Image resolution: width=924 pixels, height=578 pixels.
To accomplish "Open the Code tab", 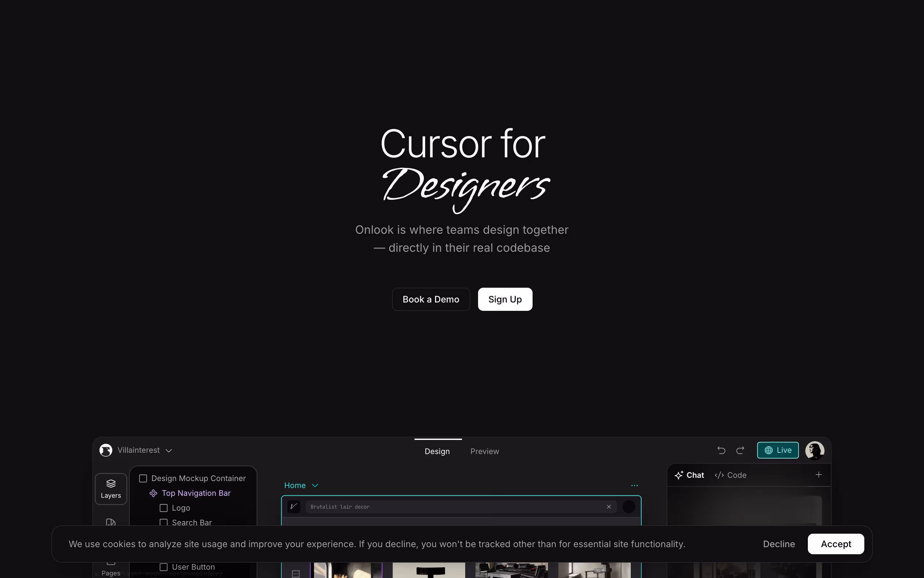I will click(x=731, y=475).
